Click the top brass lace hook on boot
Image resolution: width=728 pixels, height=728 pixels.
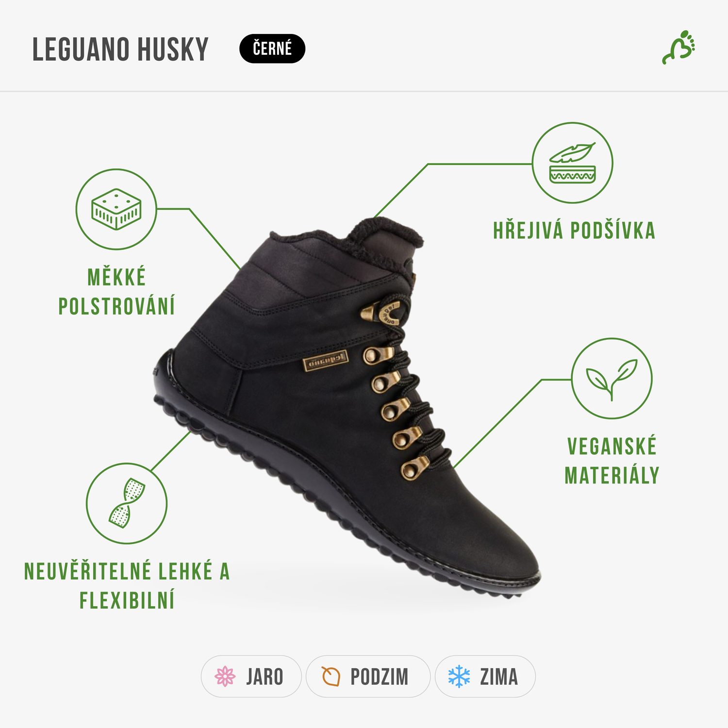(x=381, y=313)
